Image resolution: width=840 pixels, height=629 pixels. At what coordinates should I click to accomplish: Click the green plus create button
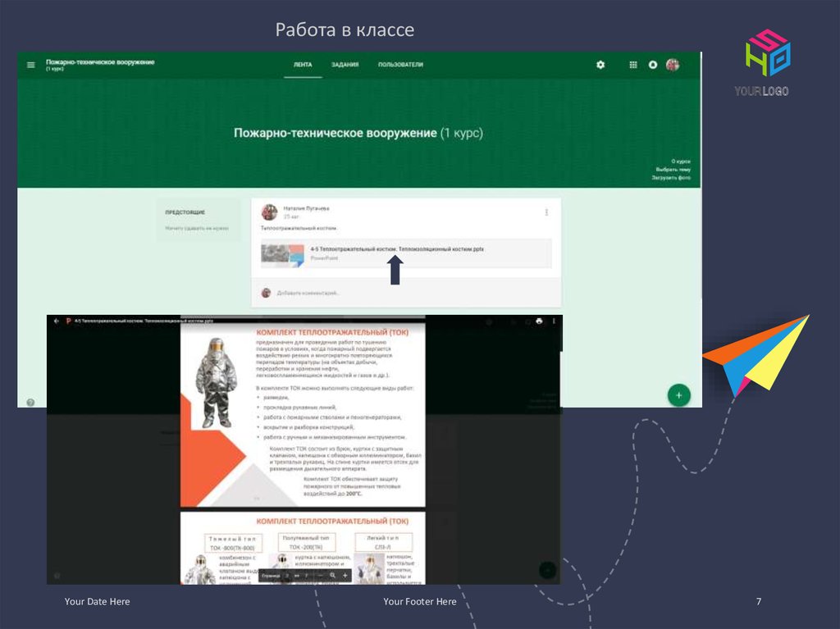point(678,395)
